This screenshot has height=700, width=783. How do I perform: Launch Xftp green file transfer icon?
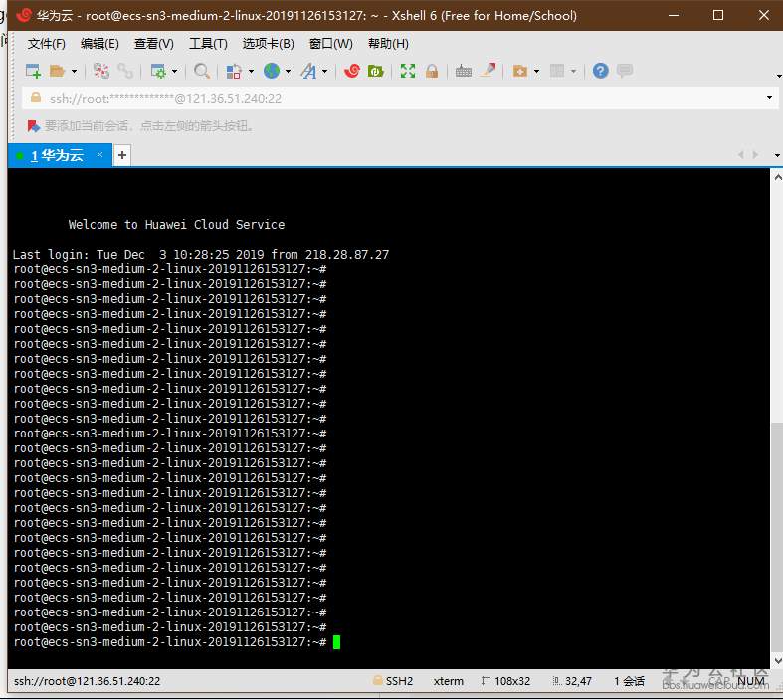pyautogui.click(x=375, y=71)
